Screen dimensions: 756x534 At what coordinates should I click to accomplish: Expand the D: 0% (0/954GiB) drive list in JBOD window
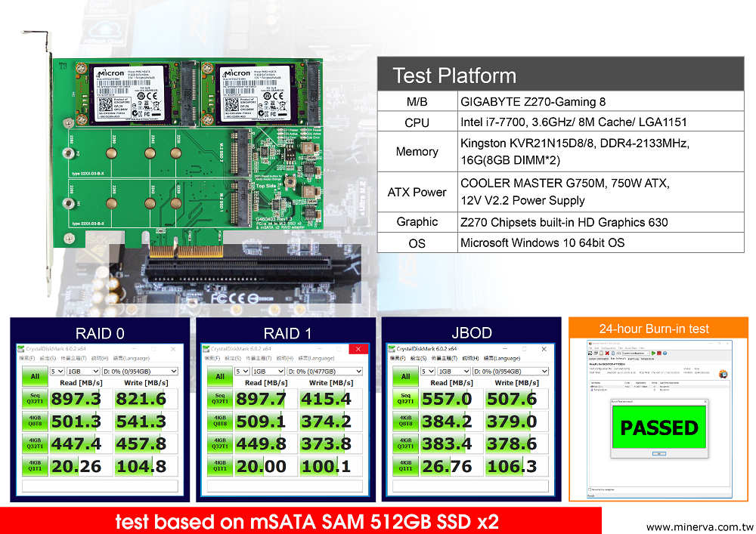point(510,372)
